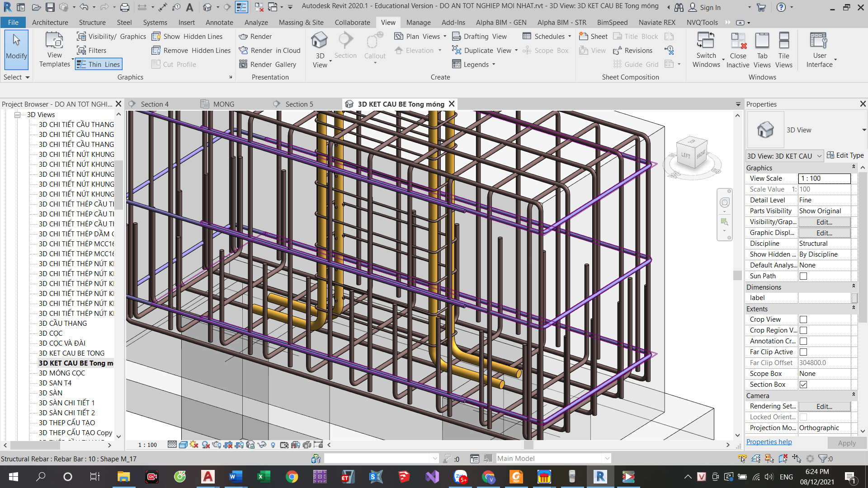Click the Render teapot icon

(x=243, y=37)
